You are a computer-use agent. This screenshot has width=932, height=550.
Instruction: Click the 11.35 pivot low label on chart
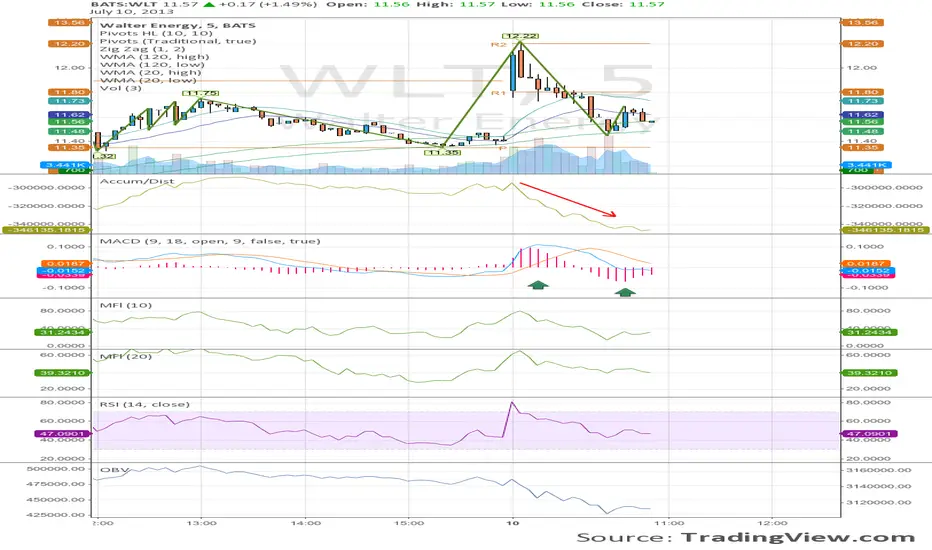click(x=443, y=153)
